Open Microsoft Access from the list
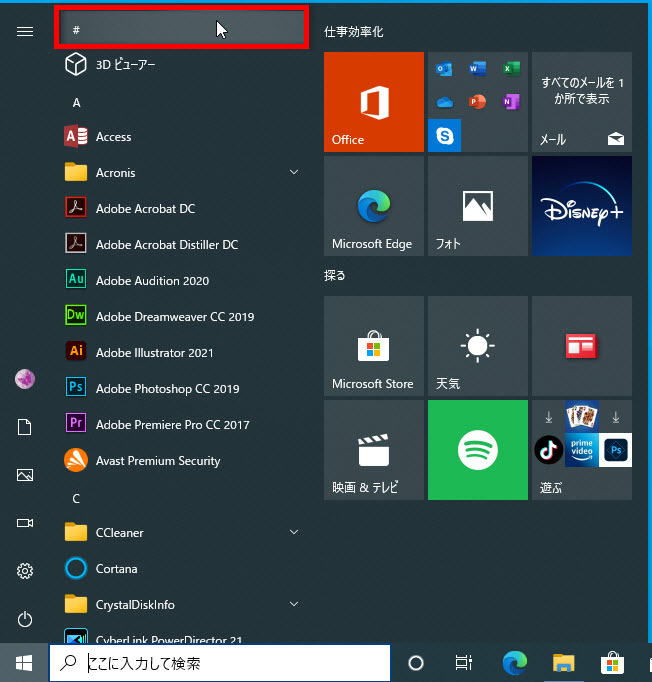Screen dimensions: 652x682 tap(113, 137)
